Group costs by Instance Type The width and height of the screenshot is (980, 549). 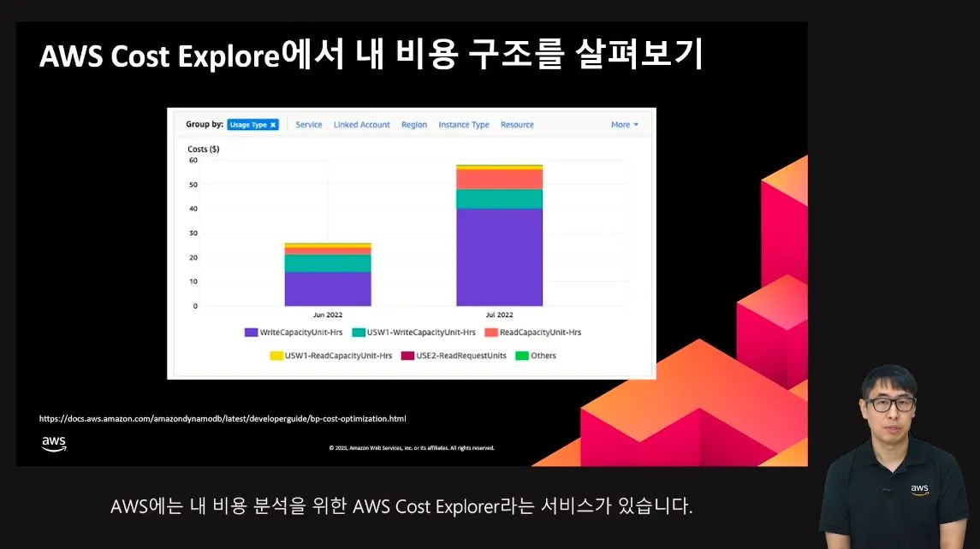point(464,125)
